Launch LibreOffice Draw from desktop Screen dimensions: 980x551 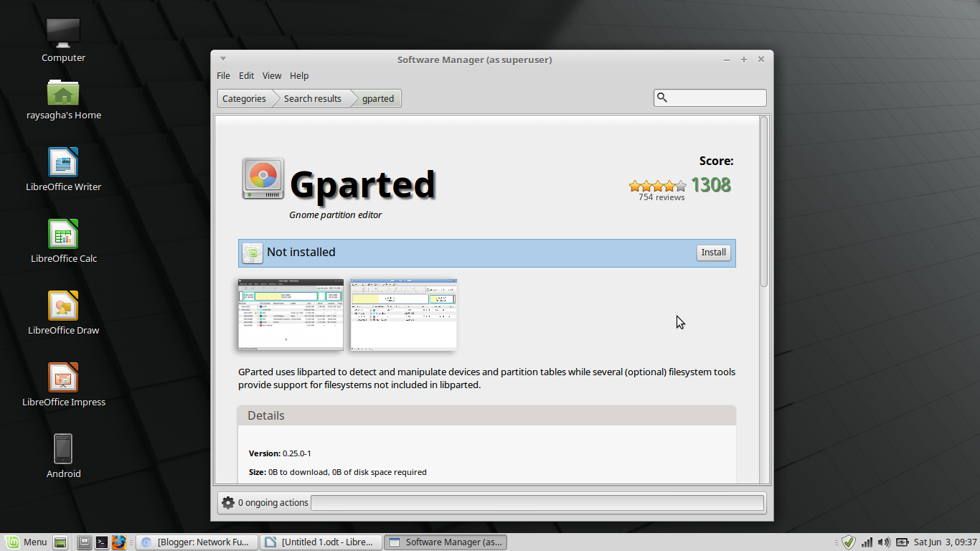[63, 306]
